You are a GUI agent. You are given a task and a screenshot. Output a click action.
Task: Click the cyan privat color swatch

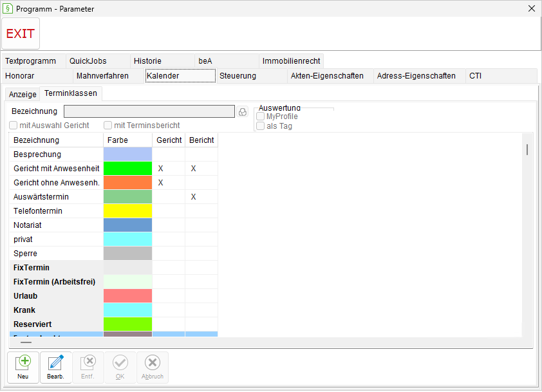click(127, 239)
